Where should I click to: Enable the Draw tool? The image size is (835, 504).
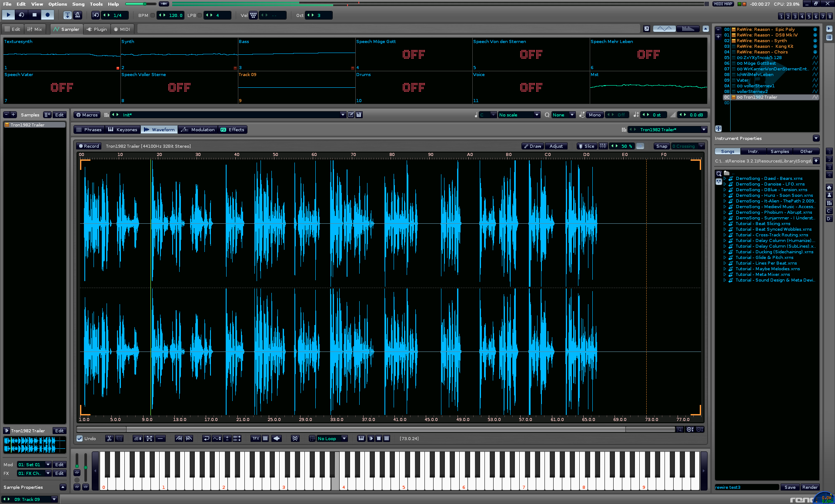[x=532, y=146]
